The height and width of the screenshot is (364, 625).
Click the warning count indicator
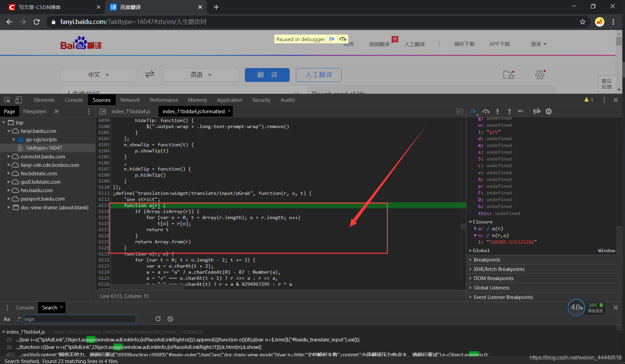(x=589, y=100)
